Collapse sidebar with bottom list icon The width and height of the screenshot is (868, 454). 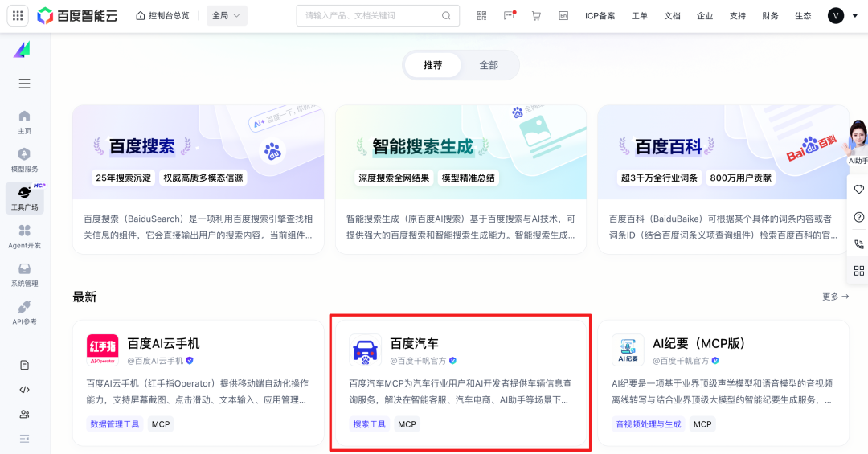pyautogui.click(x=24, y=439)
